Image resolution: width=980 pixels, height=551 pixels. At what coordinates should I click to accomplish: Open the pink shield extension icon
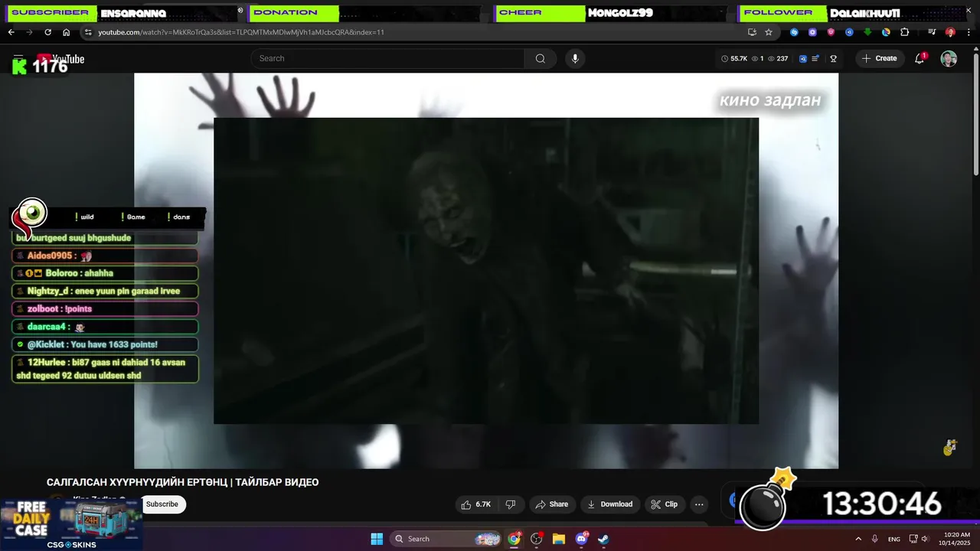coord(831,32)
